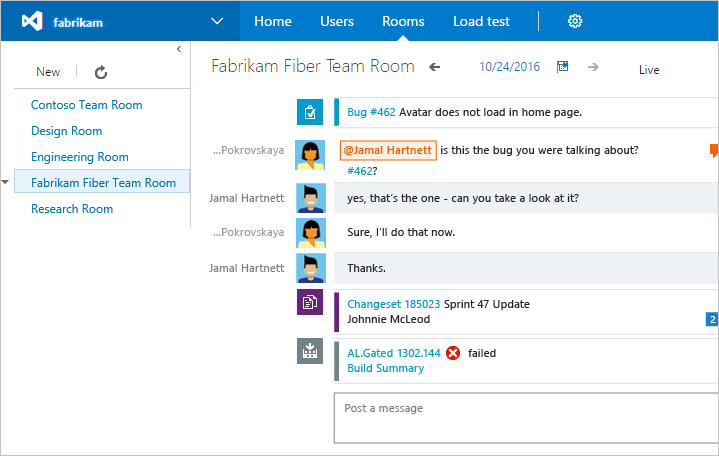Go to next day arrow
719x456 pixels.
pyautogui.click(x=593, y=67)
